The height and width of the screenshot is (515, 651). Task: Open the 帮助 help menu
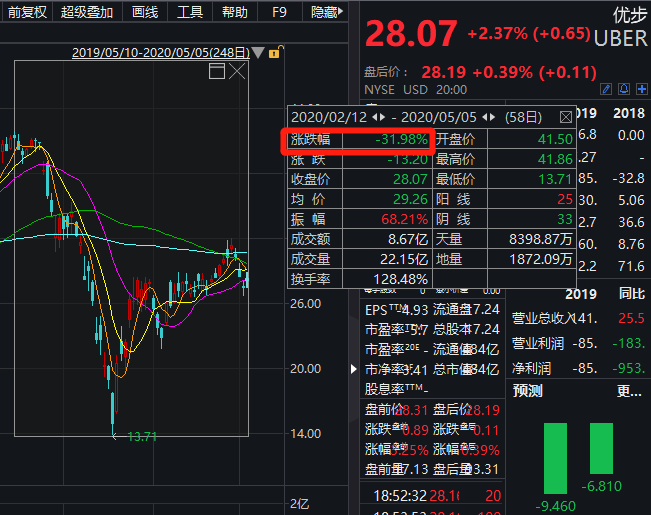point(235,12)
